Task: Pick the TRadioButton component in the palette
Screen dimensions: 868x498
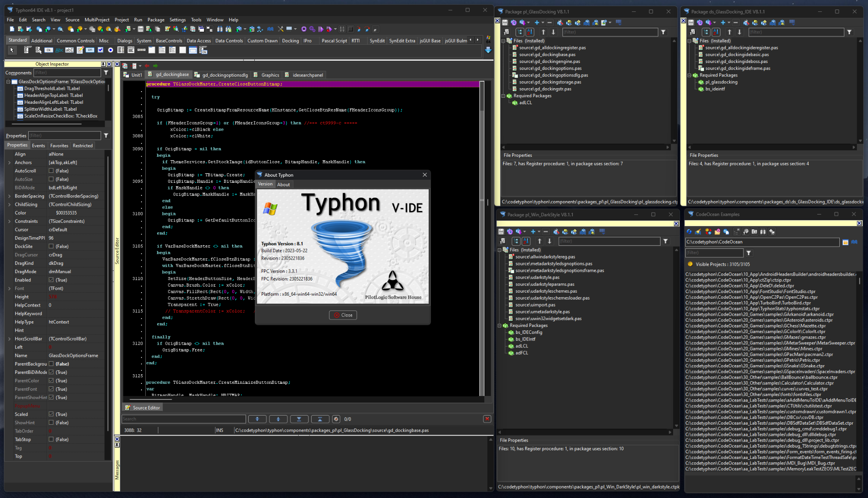Action: pyautogui.click(x=111, y=50)
